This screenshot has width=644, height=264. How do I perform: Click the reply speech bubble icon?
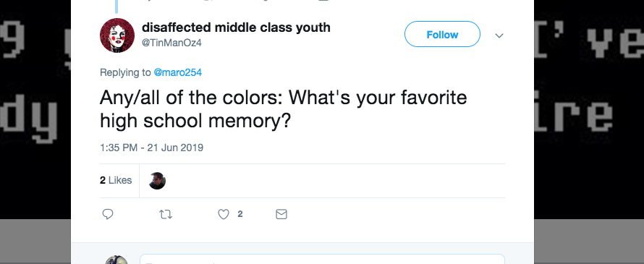click(108, 214)
